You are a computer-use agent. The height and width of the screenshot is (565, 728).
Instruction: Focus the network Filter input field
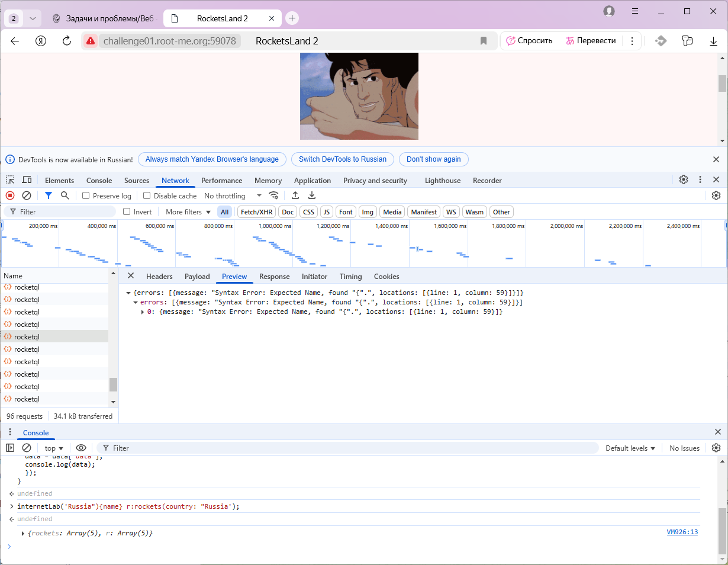(60, 211)
